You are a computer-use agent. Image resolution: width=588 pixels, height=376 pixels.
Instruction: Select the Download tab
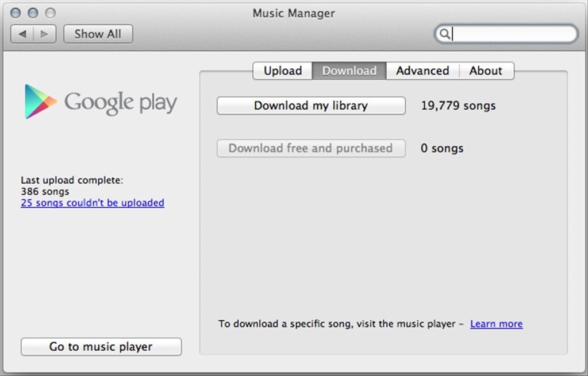(x=349, y=71)
